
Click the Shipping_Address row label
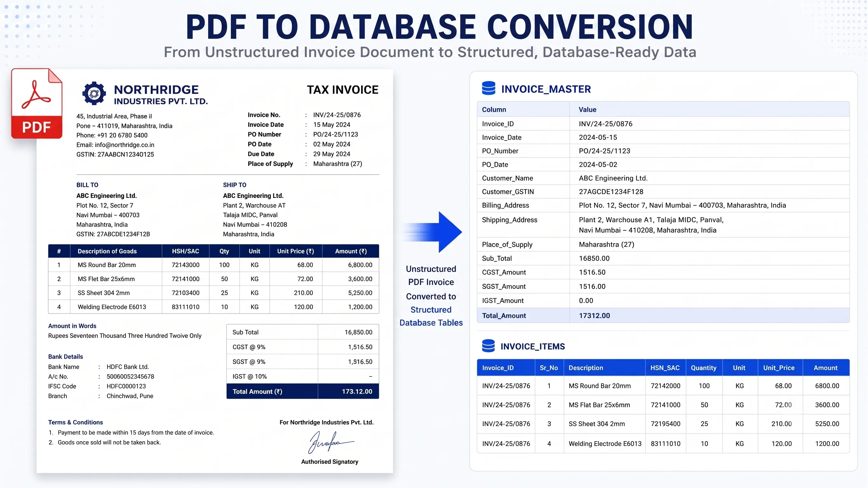(509, 220)
